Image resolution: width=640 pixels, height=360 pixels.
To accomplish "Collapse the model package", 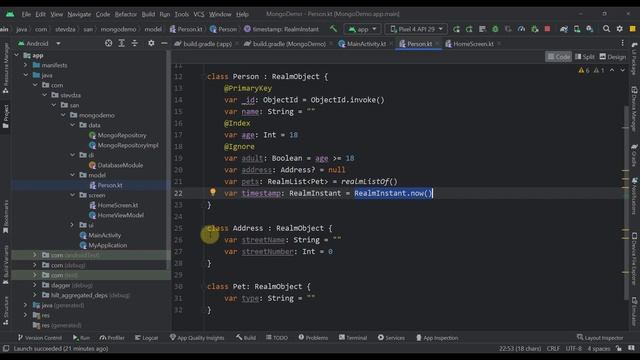I will (x=73, y=175).
